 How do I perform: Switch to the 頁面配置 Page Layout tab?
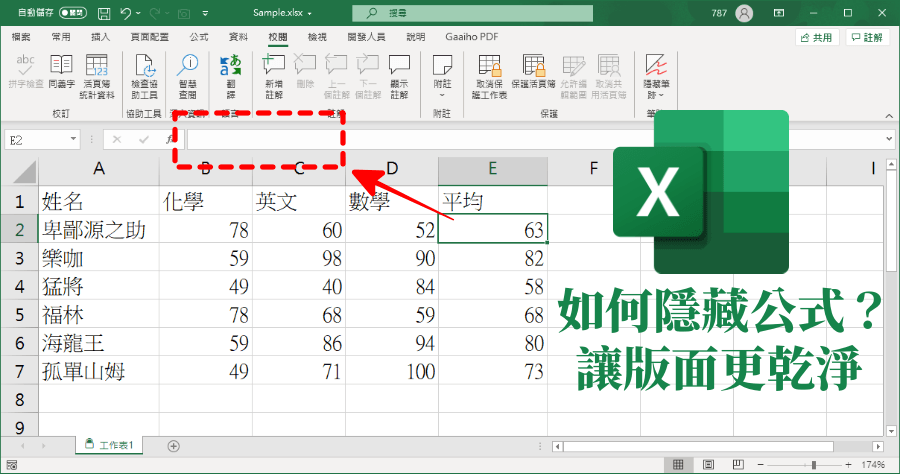(x=150, y=37)
